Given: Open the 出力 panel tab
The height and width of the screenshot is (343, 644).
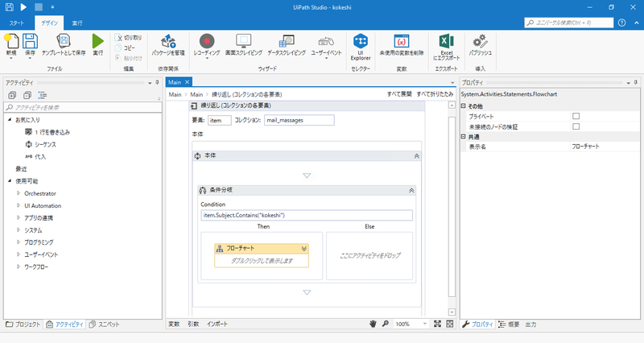Looking at the screenshot, I should tap(530, 324).
